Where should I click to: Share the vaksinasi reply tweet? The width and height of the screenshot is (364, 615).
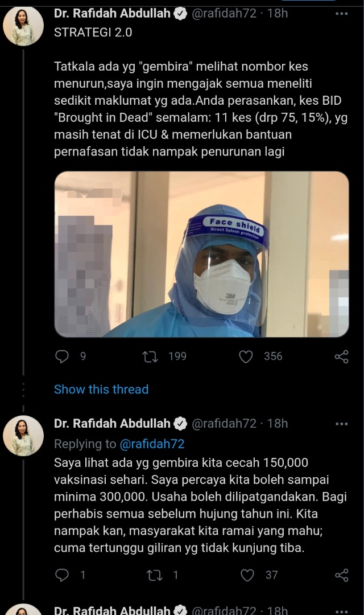point(342,575)
